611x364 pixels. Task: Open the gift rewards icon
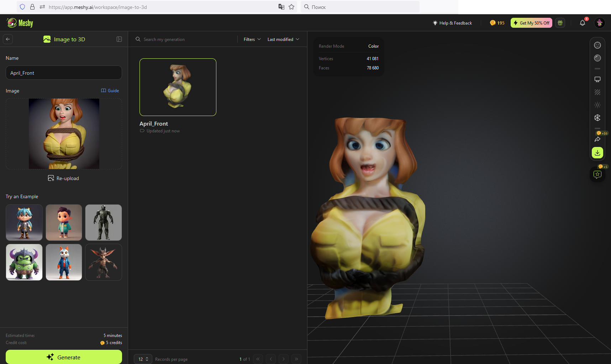pyautogui.click(x=560, y=23)
